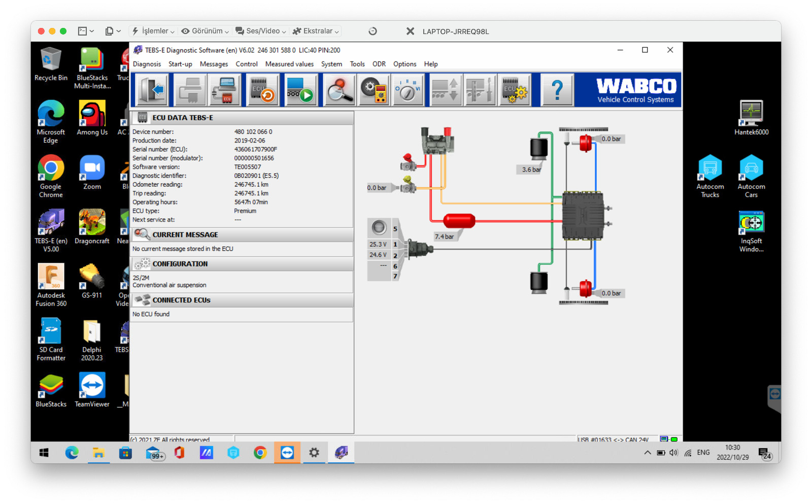Click the ECU reset icon with orange arrow
Viewport: 812px width, 504px height.
(263, 90)
